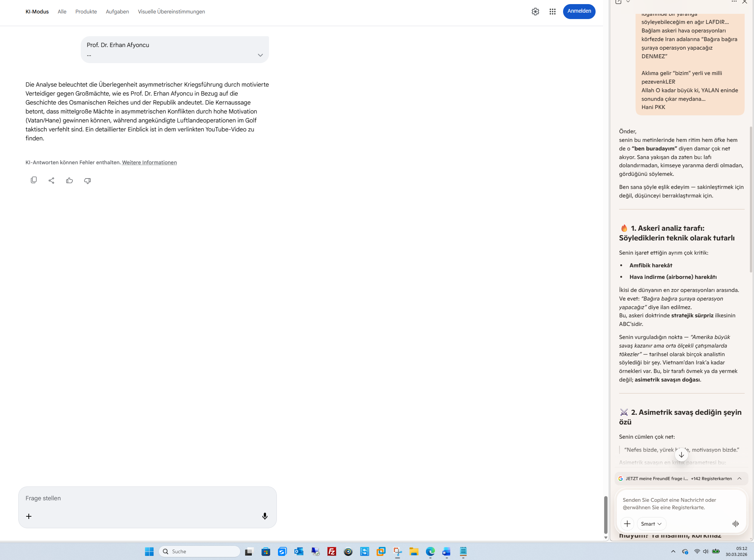The height and width of the screenshot is (560, 754).
Task: Click plus icon in Frage stellen box
Action: (29, 516)
